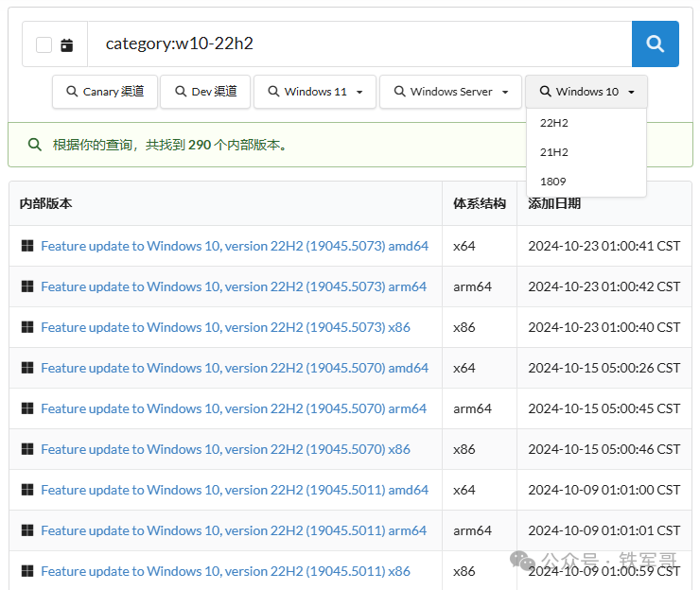The width and height of the screenshot is (700, 590).
Task: Click date 2024-10-23 01:00:41 CST
Action: pyautogui.click(x=604, y=246)
